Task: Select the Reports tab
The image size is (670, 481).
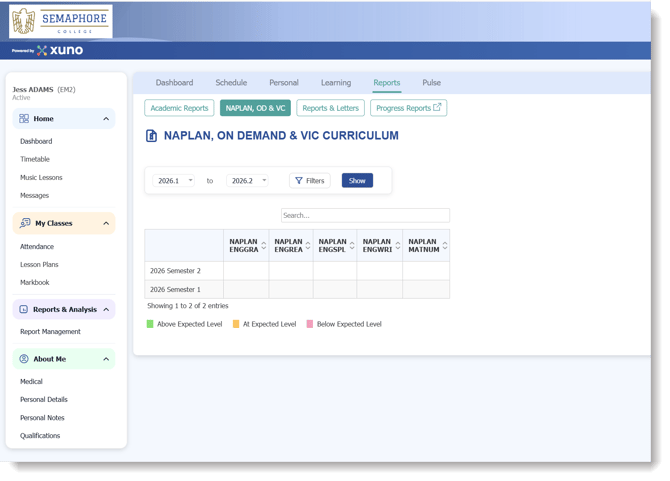Action: click(387, 82)
